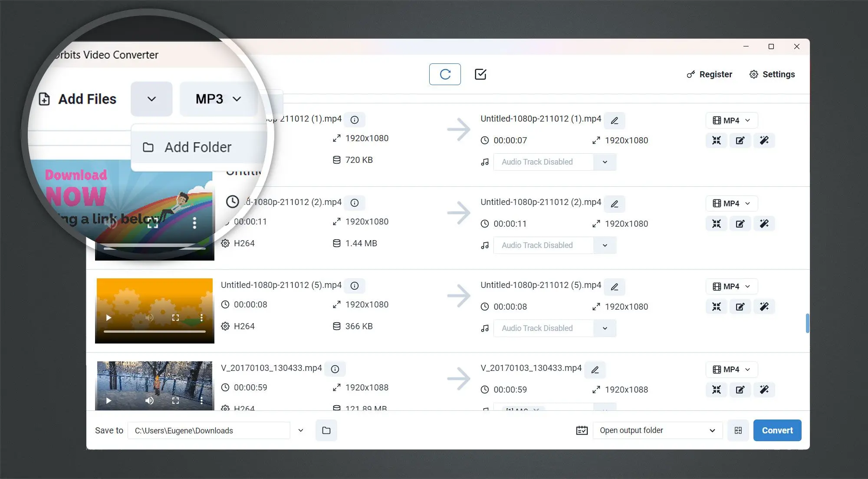Click the scissors icon for Untitled-1080p (5).mp4

pos(717,306)
